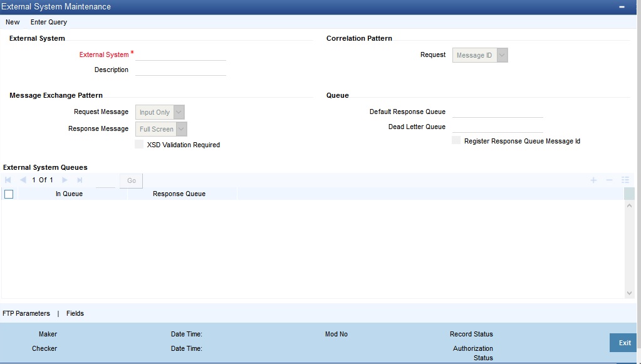641x364 pixels.
Task: Click the Maker label in footer
Action: [48, 334]
